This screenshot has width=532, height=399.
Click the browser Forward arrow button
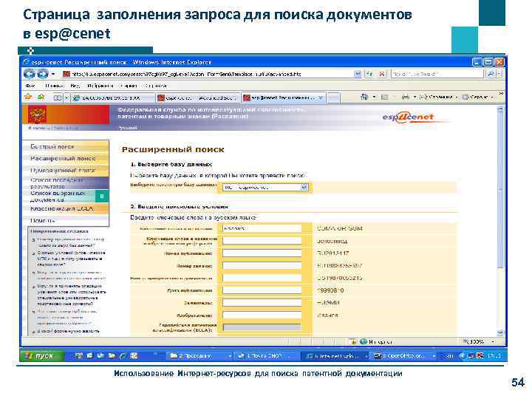click(x=42, y=74)
